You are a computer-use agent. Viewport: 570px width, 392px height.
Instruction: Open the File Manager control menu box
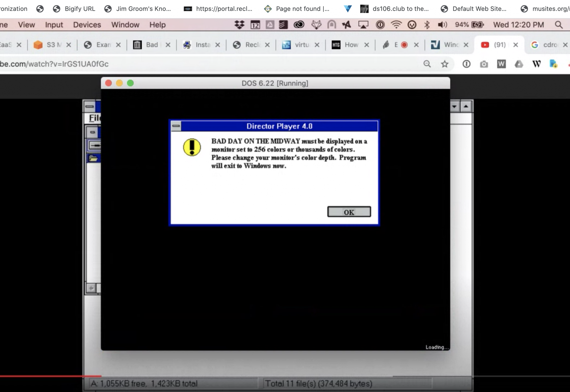(89, 106)
